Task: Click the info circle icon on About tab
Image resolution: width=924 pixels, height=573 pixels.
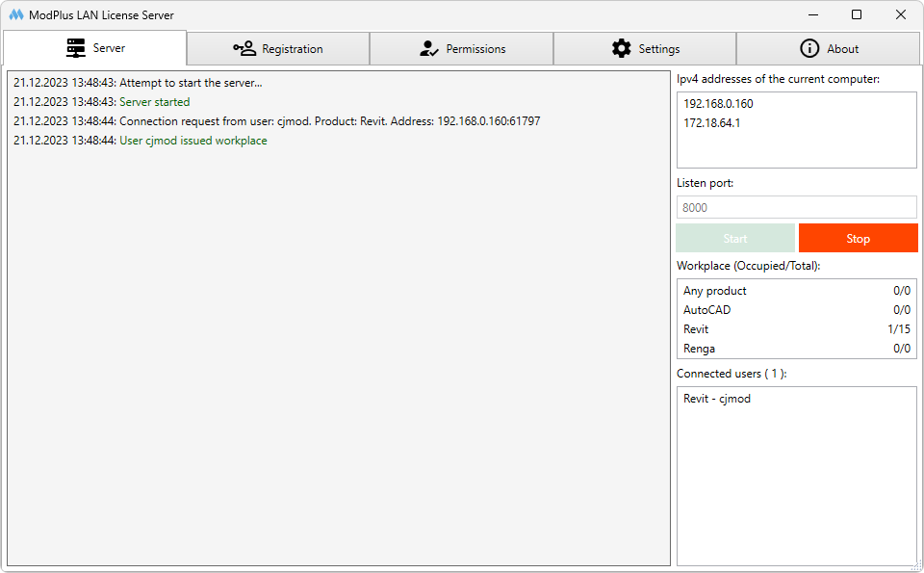Action: click(x=809, y=49)
